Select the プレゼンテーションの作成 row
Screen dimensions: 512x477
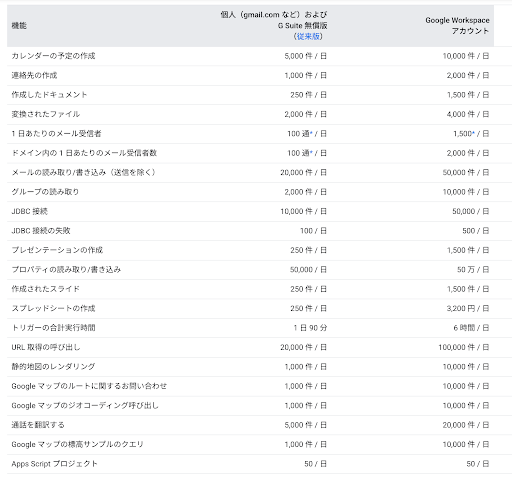click(250, 250)
